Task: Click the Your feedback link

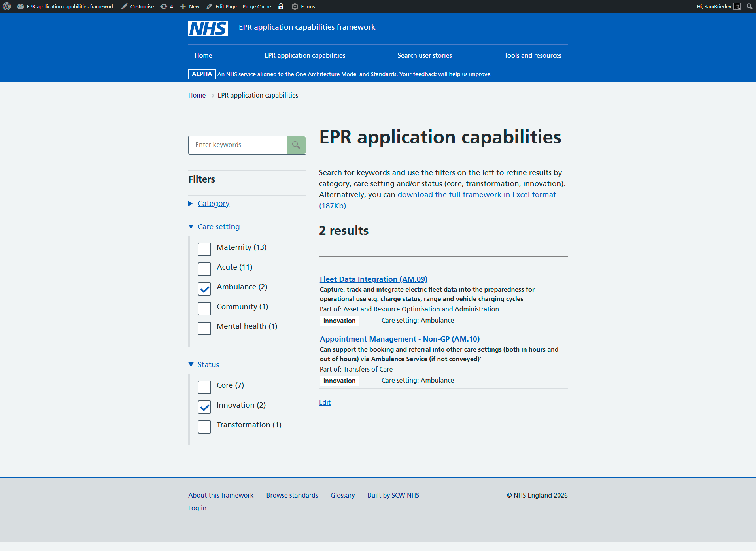Action: coord(418,74)
